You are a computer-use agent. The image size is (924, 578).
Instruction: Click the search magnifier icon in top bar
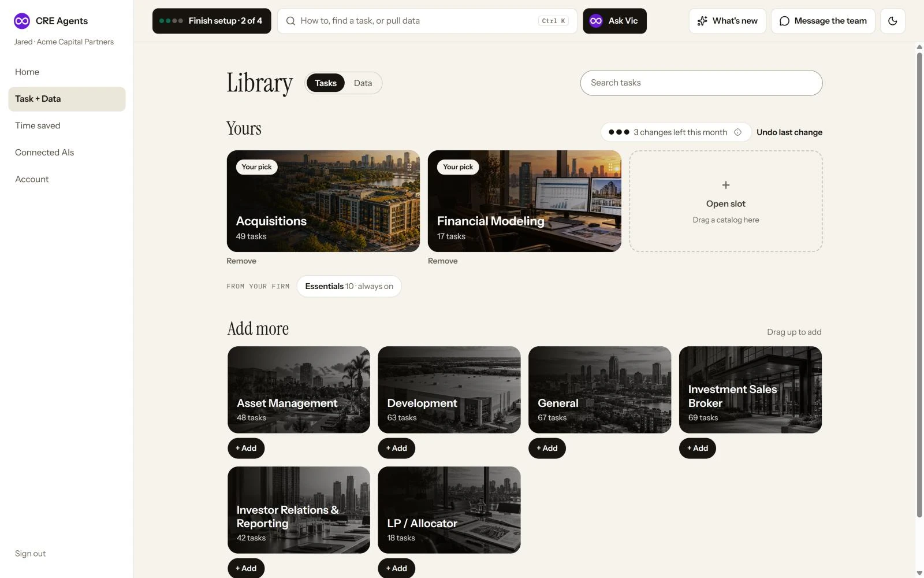290,21
